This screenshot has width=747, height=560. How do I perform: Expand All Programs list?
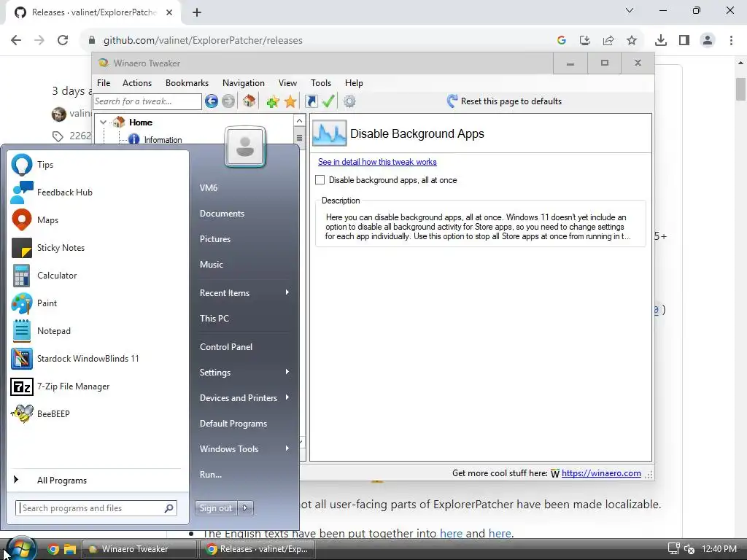[x=62, y=480]
